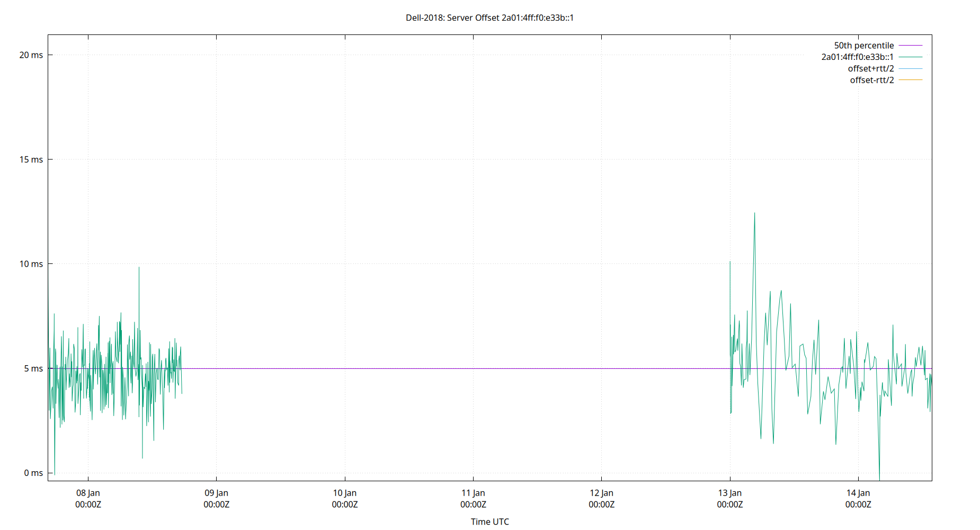Click the orange line sample beside offset-rtt/2

(910, 80)
